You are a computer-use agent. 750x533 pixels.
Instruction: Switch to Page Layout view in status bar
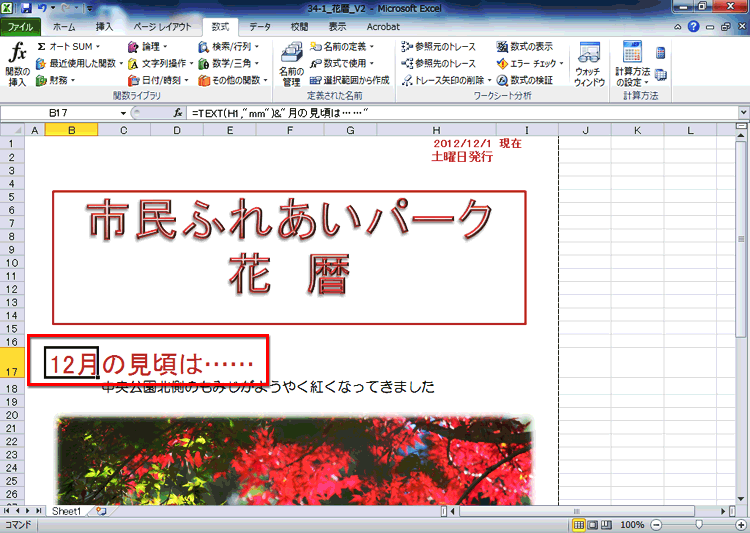click(x=593, y=525)
